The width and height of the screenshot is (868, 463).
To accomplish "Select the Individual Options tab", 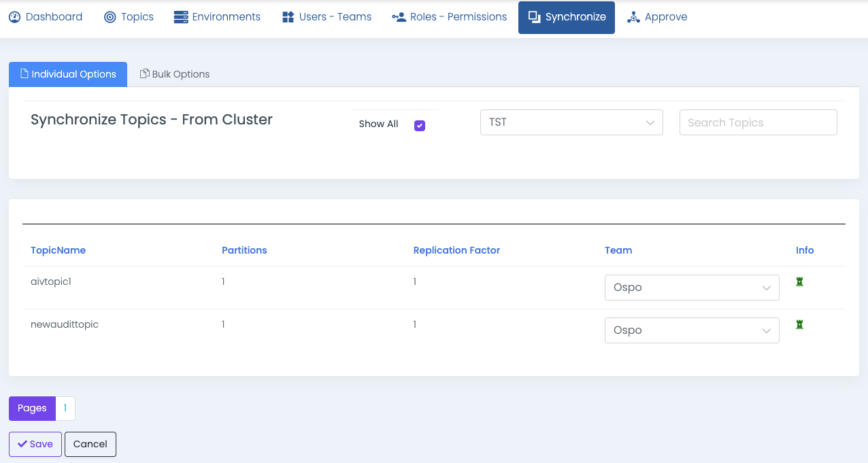I will [68, 74].
